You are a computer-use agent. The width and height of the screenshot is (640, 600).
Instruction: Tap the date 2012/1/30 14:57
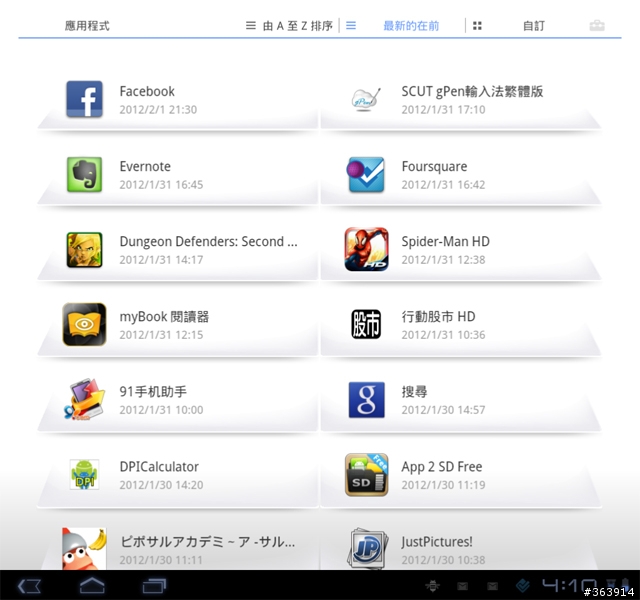click(443, 410)
